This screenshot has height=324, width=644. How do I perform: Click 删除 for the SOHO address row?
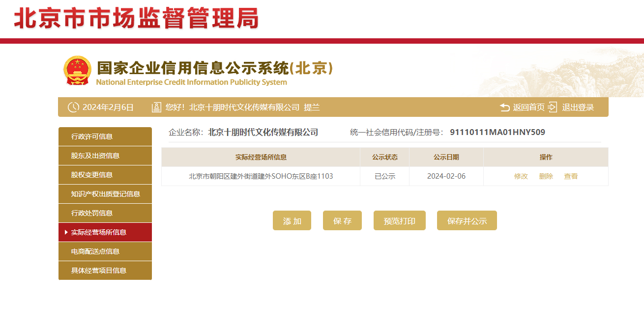coord(546,176)
